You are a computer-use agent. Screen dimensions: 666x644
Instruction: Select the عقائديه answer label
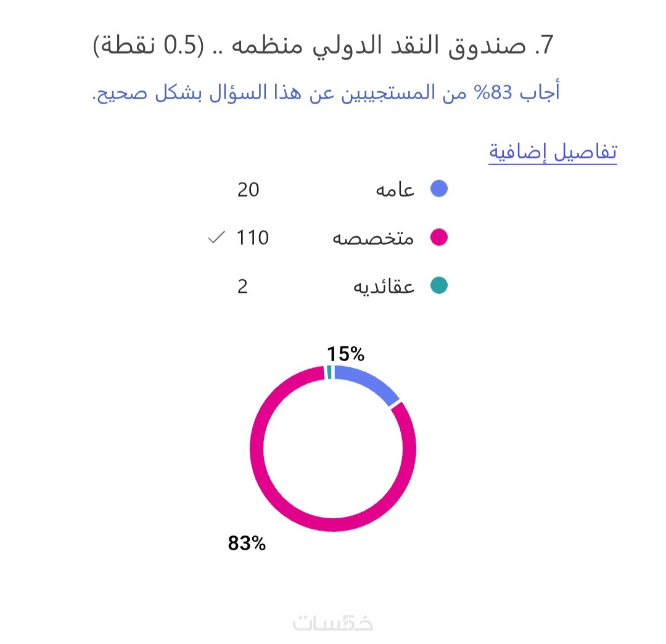coord(383,287)
